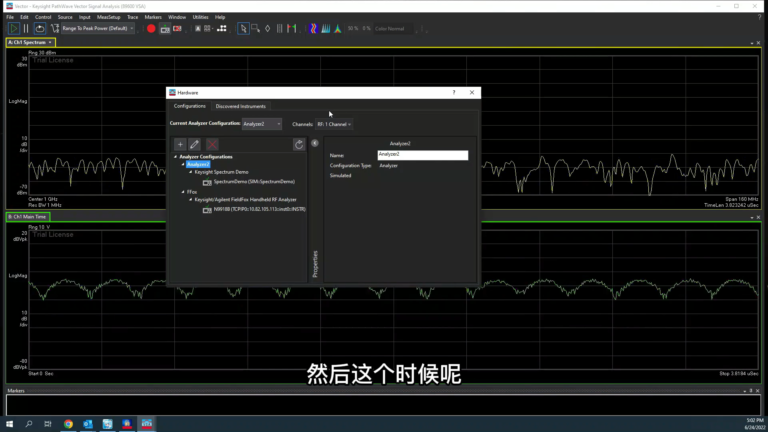
Task: Collapse the Keysight Spectrum Demo node arrow
Action: pos(191,172)
